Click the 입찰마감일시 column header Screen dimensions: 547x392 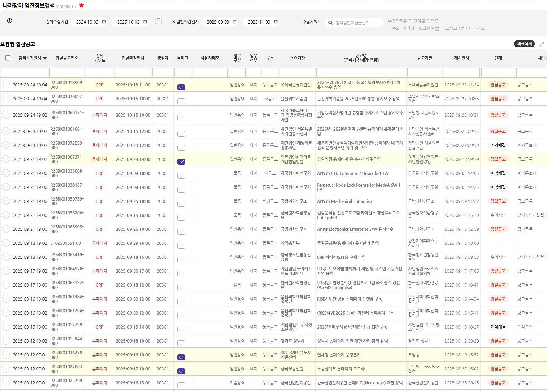pyautogui.click(x=133, y=58)
